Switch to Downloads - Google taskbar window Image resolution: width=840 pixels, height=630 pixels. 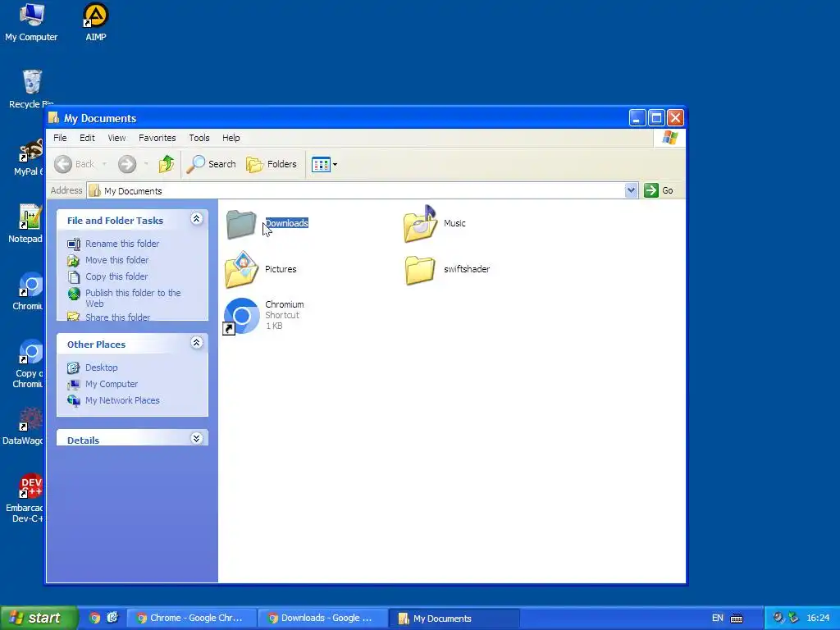coord(322,619)
